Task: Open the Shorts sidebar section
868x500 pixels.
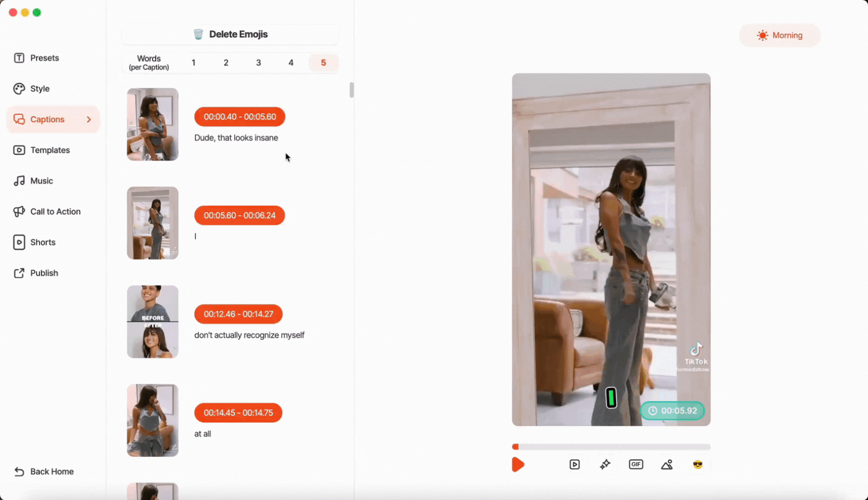Action: (43, 242)
